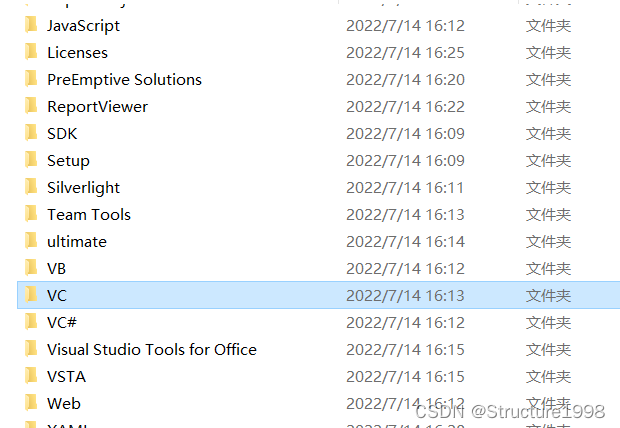Viewport: 620px width, 428px height.
Task: Click the 文件夹 type in VC# row
Action: [x=548, y=323]
